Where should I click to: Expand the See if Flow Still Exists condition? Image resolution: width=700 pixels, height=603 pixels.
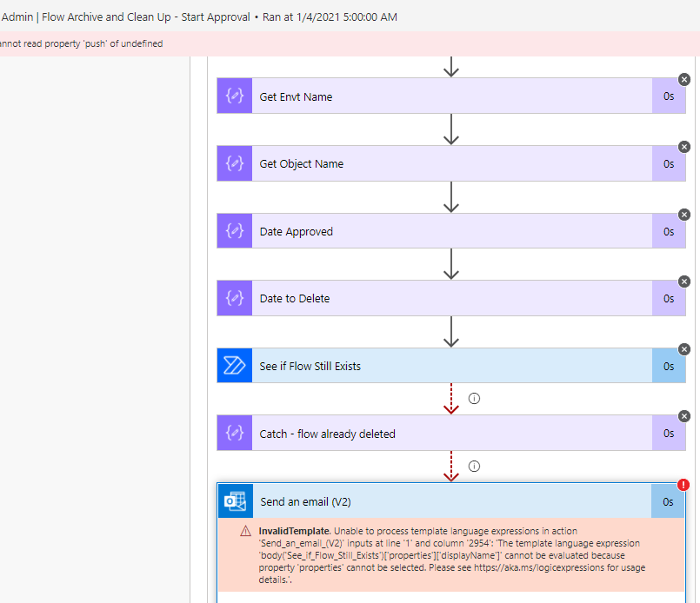pyautogui.click(x=435, y=365)
